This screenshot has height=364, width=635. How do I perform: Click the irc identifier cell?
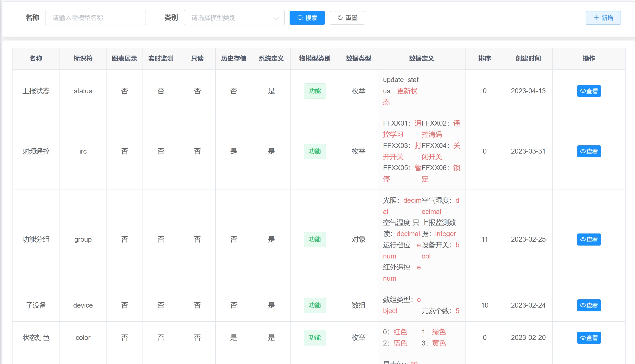(x=83, y=151)
